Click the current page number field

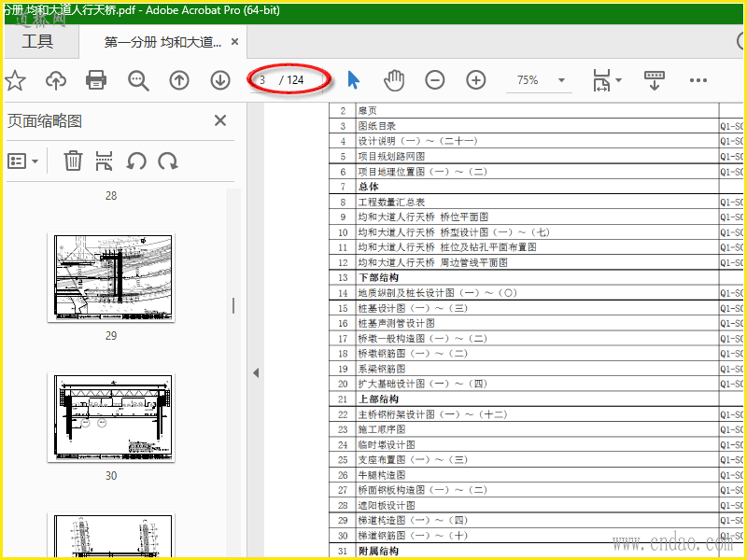coord(263,80)
